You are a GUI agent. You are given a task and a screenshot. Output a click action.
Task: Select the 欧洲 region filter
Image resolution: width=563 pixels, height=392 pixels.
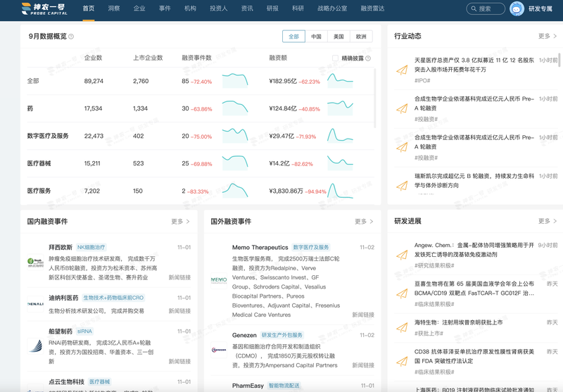pos(361,37)
